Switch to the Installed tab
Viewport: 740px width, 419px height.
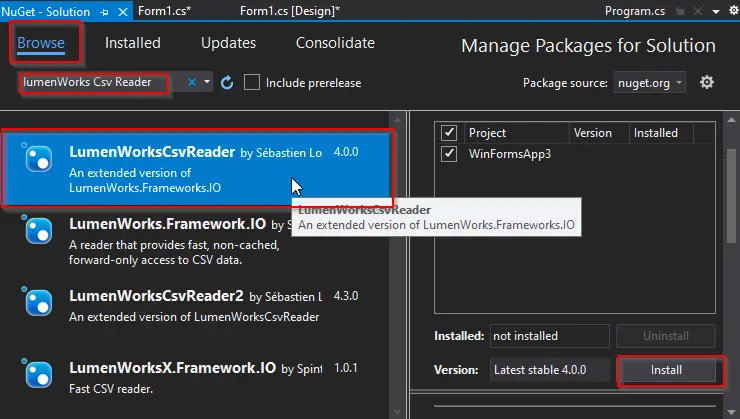133,43
